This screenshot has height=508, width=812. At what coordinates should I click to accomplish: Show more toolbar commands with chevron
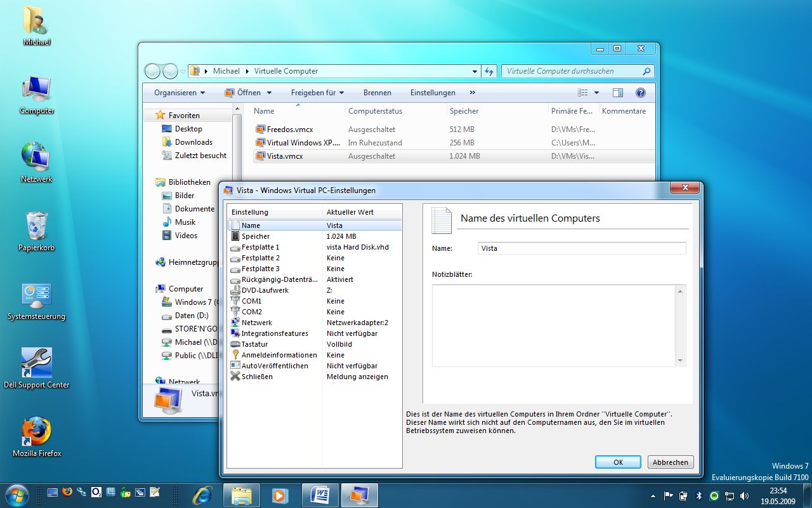coord(472,93)
